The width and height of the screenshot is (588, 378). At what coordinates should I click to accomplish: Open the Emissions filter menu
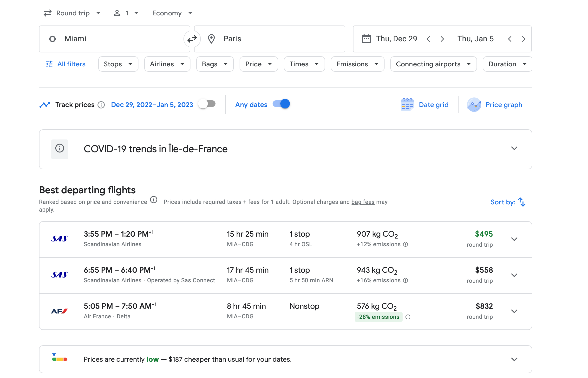coord(357,64)
